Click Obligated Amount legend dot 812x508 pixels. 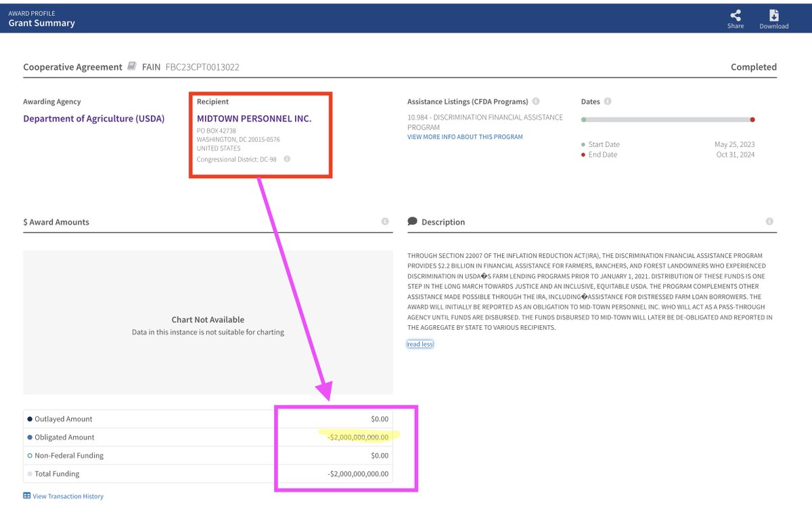(x=30, y=438)
